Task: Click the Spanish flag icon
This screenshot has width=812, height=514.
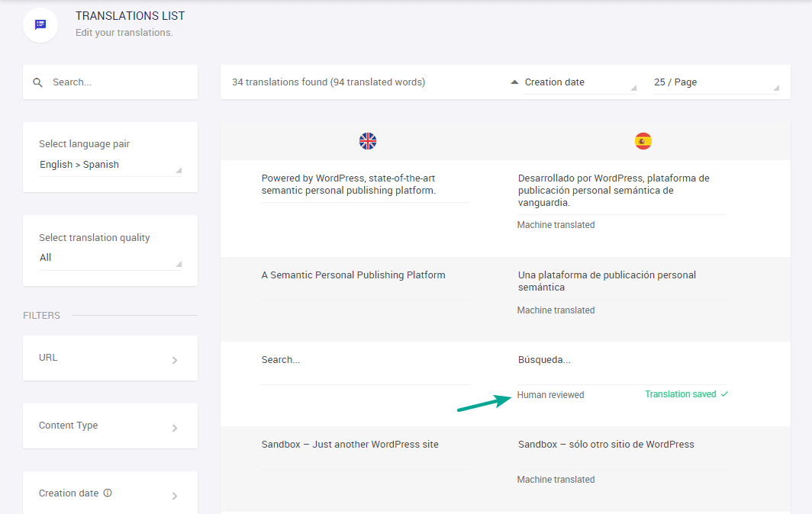Action: [643, 141]
